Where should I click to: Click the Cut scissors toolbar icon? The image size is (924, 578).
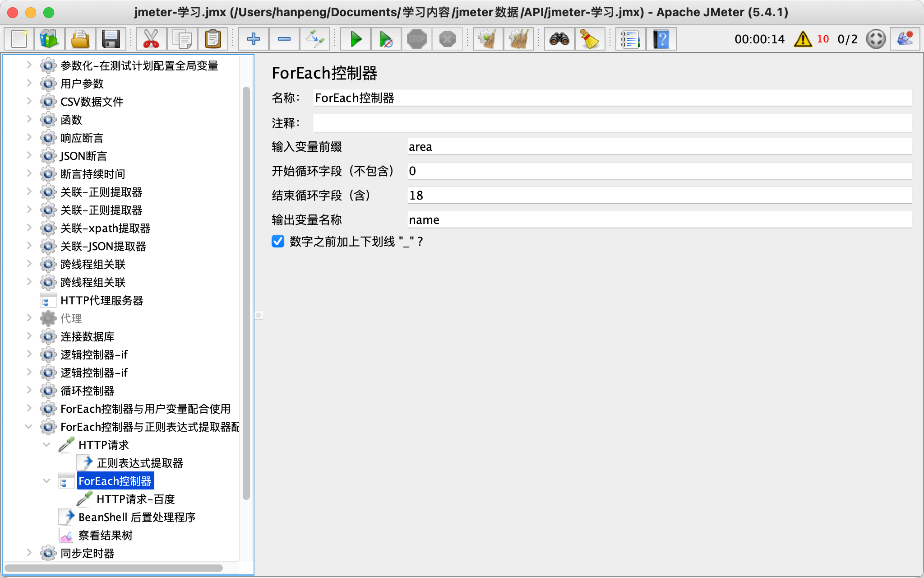pos(151,39)
